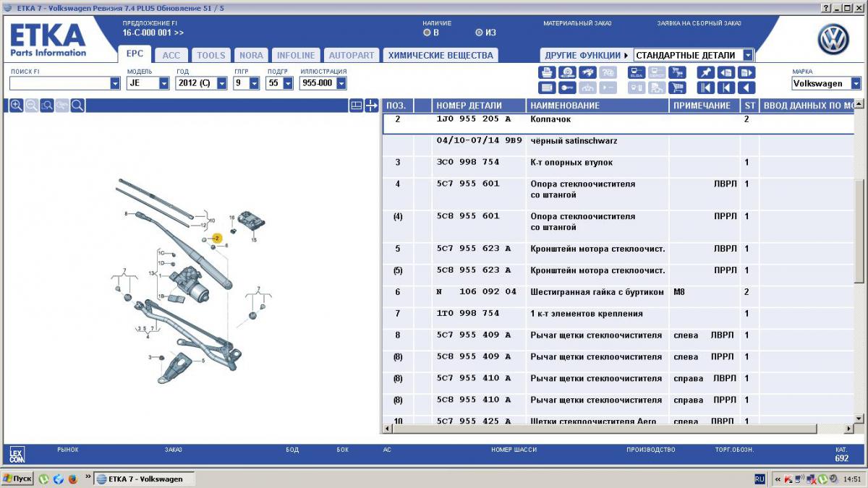Open the ПОДГР dropdown showing 55
The image size is (868, 488).
tap(288, 84)
